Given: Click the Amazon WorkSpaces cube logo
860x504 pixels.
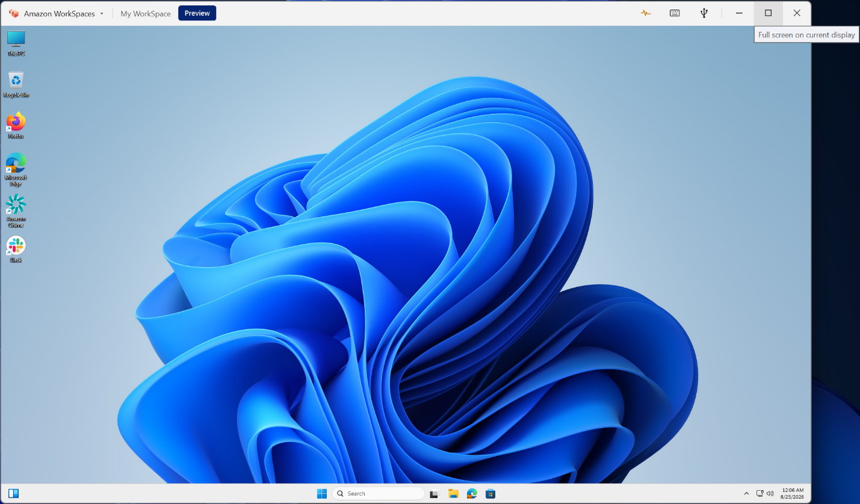Looking at the screenshot, I should tap(14, 13).
